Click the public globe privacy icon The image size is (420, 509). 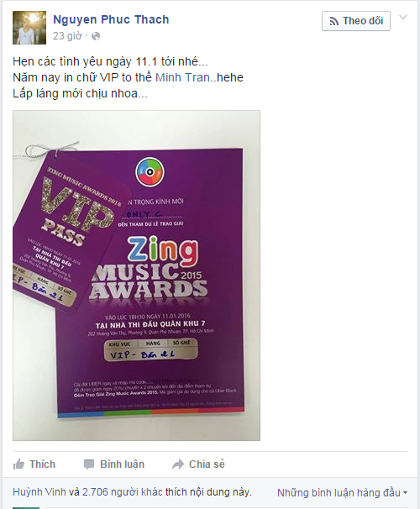click(x=96, y=36)
